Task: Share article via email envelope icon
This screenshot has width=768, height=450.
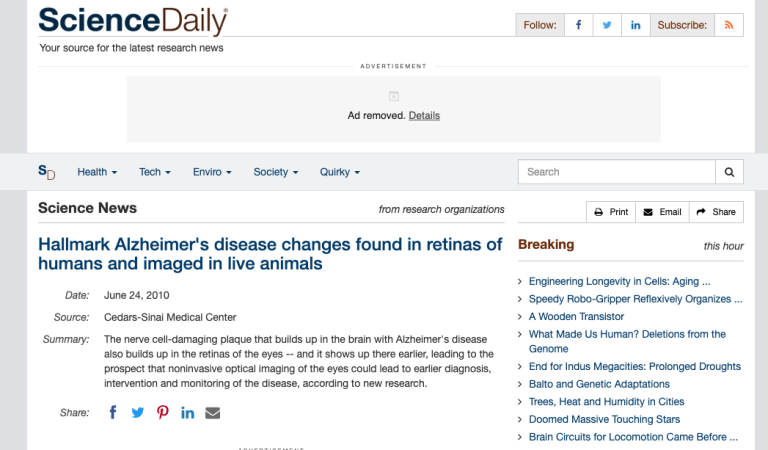Action: pyautogui.click(x=212, y=412)
